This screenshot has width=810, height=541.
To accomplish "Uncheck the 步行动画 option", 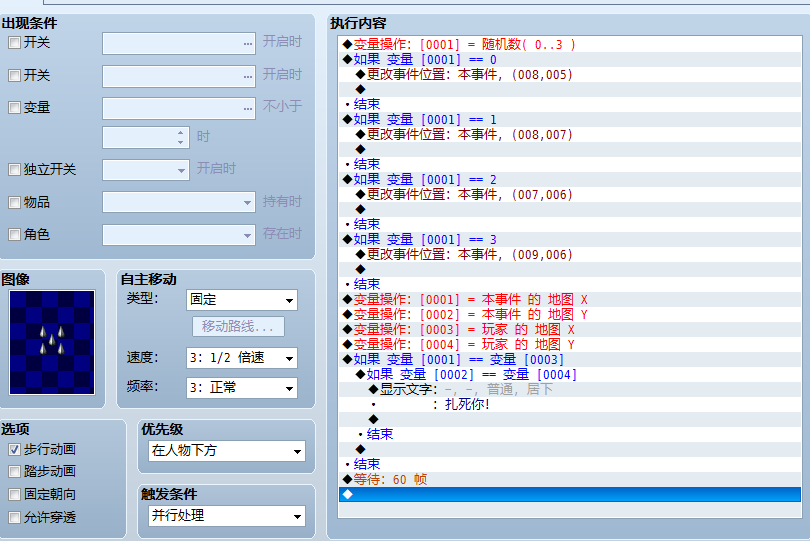I will (14, 450).
